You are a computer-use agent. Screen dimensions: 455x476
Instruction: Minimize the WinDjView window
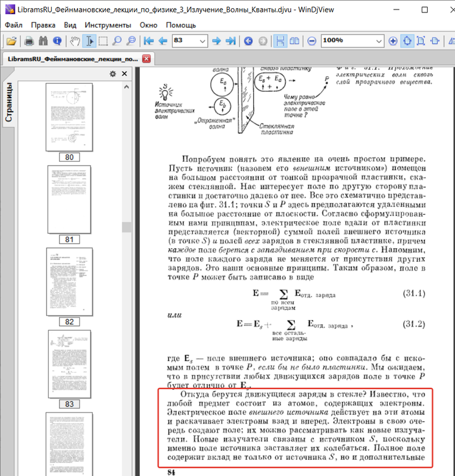pyautogui.click(x=397, y=10)
